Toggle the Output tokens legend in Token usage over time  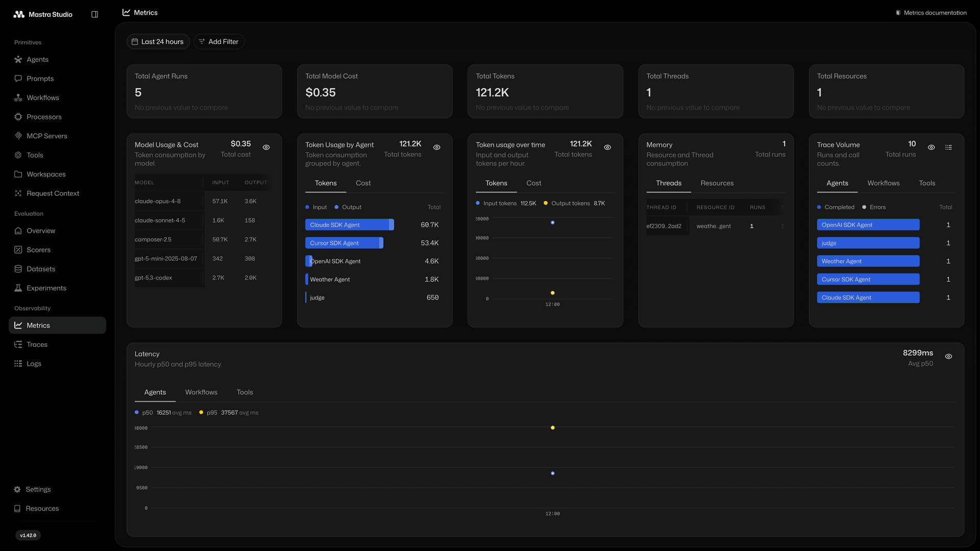[574, 204]
